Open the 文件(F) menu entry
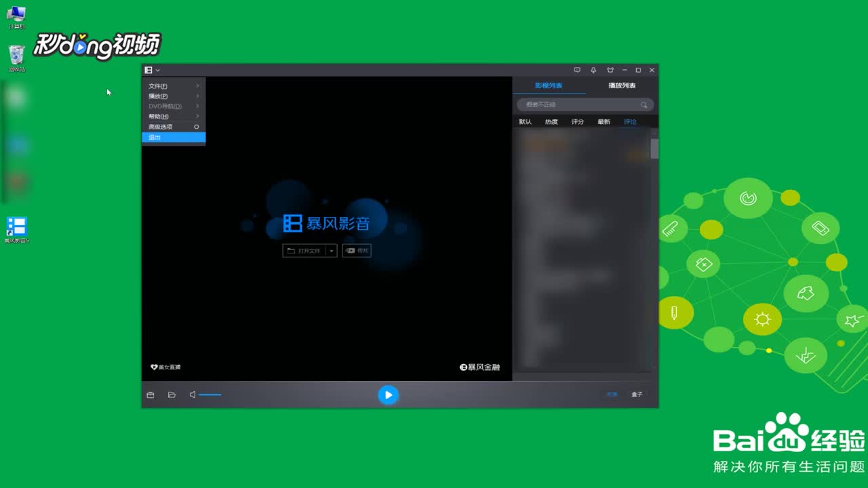The width and height of the screenshot is (868, 488). [x=174, y=86]
